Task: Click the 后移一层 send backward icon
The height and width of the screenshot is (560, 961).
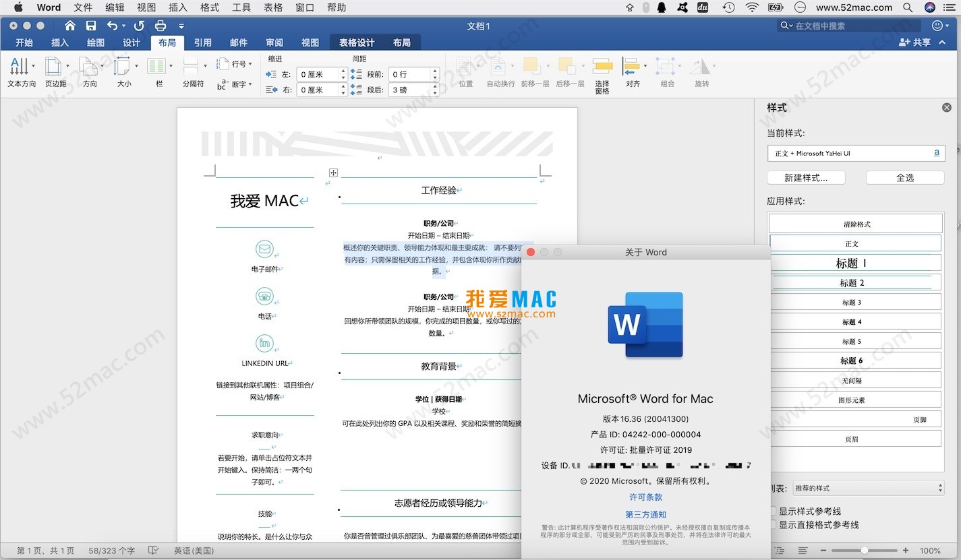Action: point(566,66)
